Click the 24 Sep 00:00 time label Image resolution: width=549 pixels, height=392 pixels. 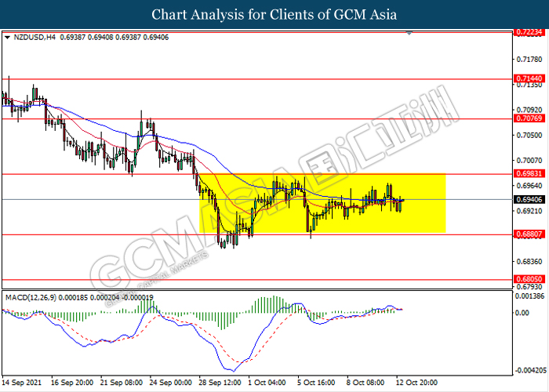tap(171, 383)
